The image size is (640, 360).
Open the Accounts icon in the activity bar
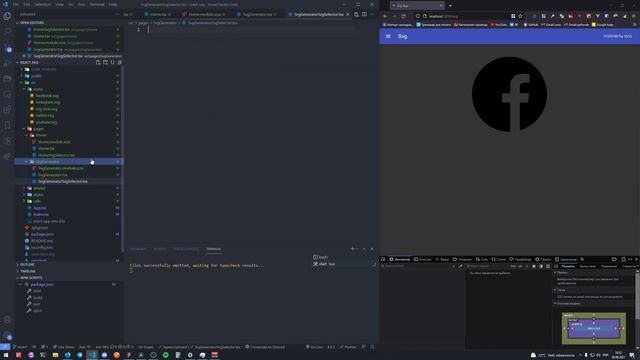coord(7,336)
